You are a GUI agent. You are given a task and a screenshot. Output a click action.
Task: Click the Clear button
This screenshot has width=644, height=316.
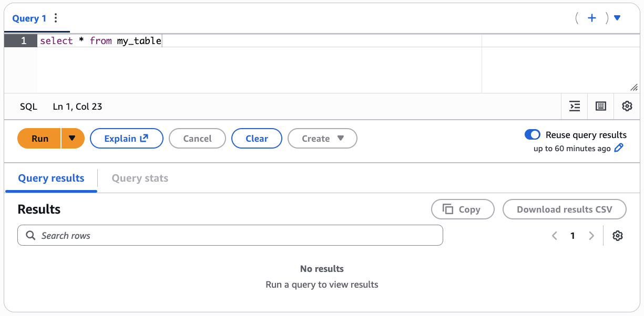pyautogui.click(x=257, y=138)
